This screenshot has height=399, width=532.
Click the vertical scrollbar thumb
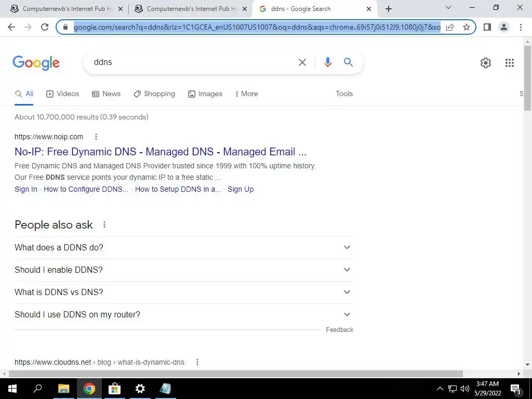(x=528, y=78)
